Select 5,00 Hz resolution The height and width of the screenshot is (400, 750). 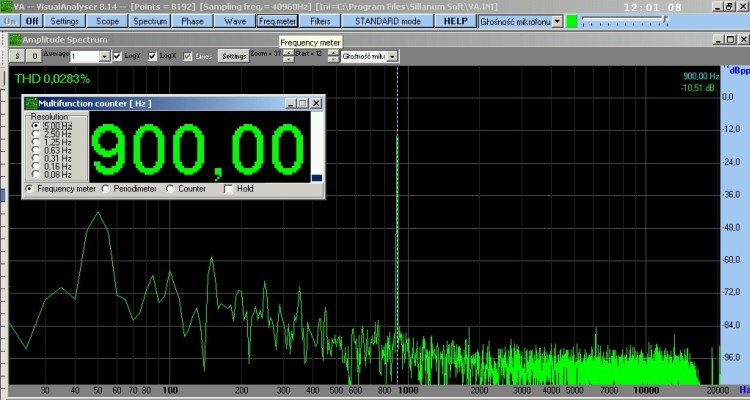pyautogui.click(x=35, y=125)
